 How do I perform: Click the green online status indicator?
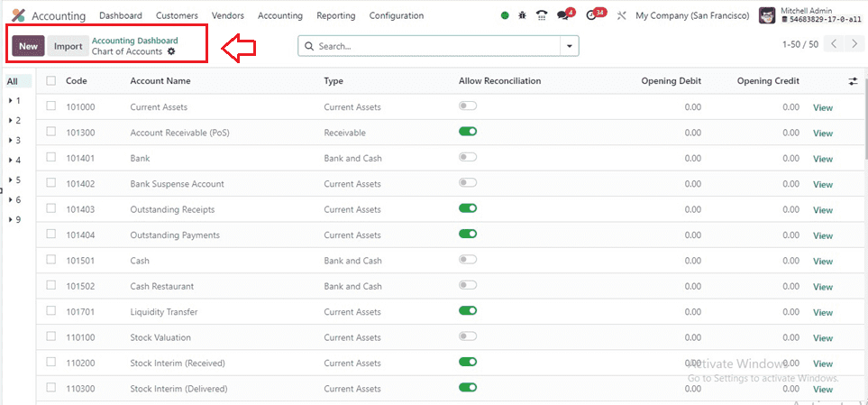pos(505,16)
